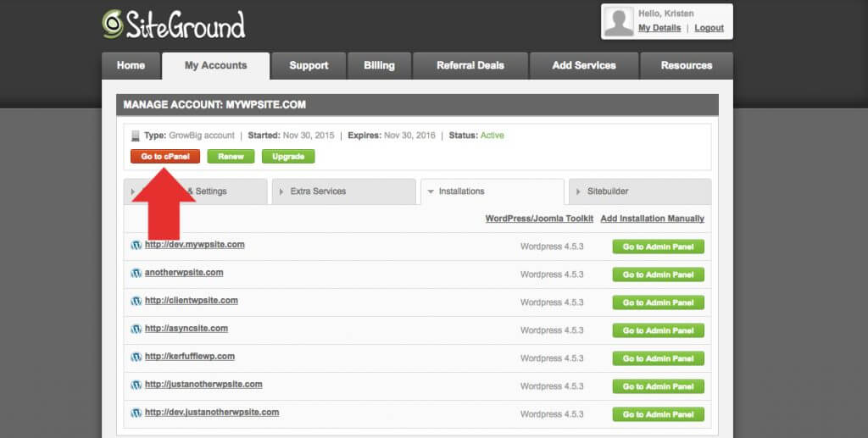Go to Admin Panel for dev.justanotherwpsite.com

658,414
